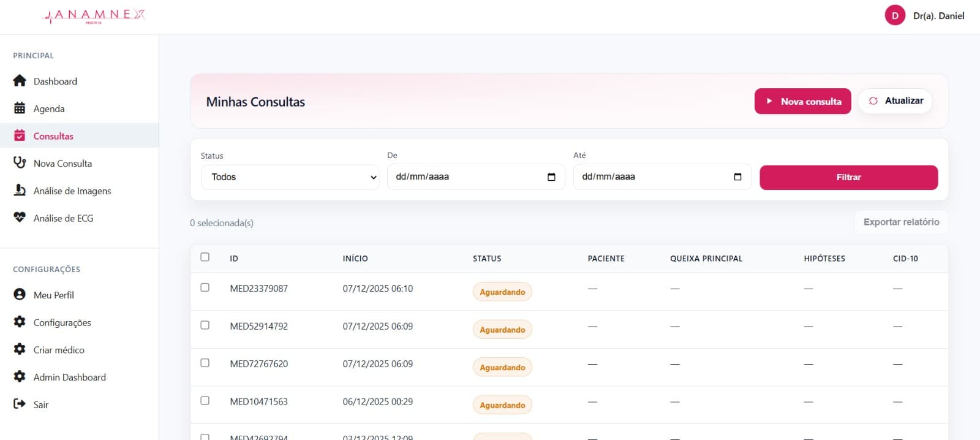Viewport: 980px width, 440px height.
Task: Click the Aguardando badge for MED23379087
Action: tap(502, 292)
